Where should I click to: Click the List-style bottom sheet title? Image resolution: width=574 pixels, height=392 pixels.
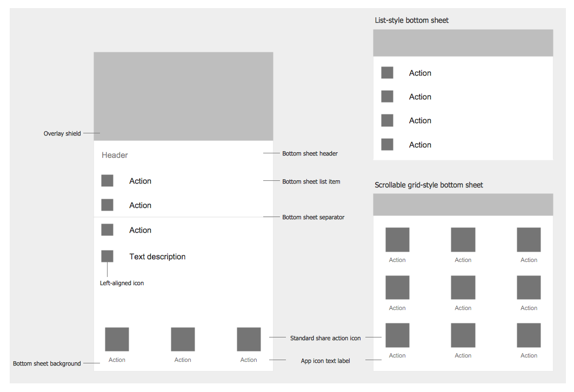411,21
